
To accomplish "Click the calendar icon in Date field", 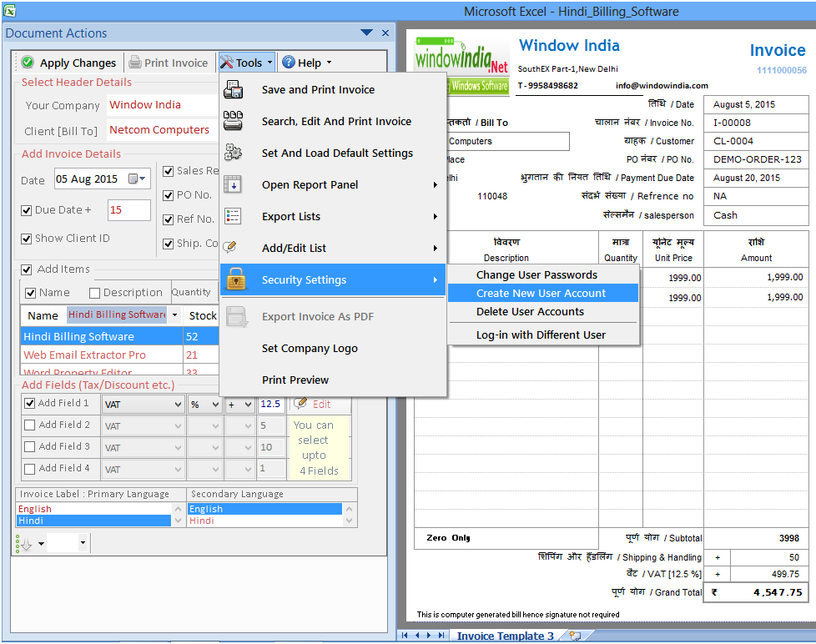I will click(x=133, y=179).
